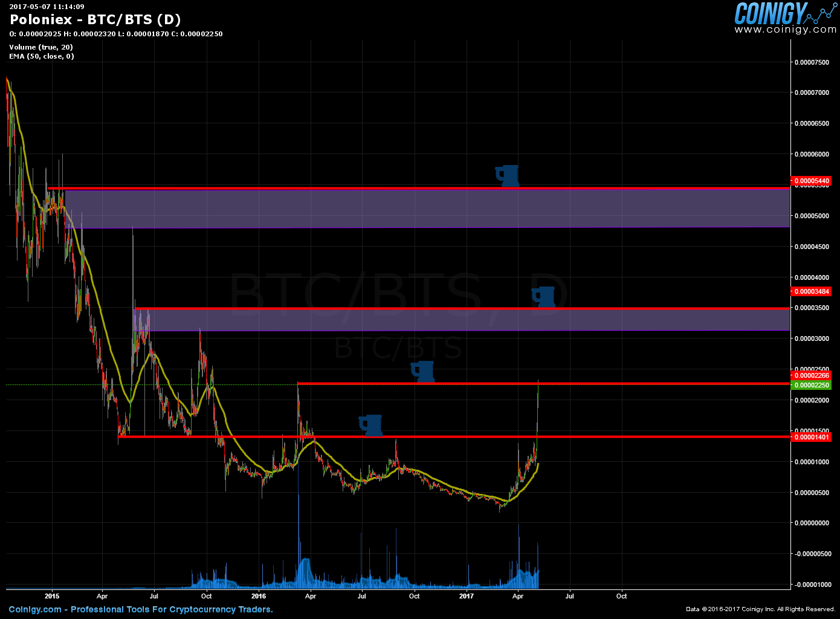Click the mug icon above the 0.00002266 line

(x=422, y=372)
